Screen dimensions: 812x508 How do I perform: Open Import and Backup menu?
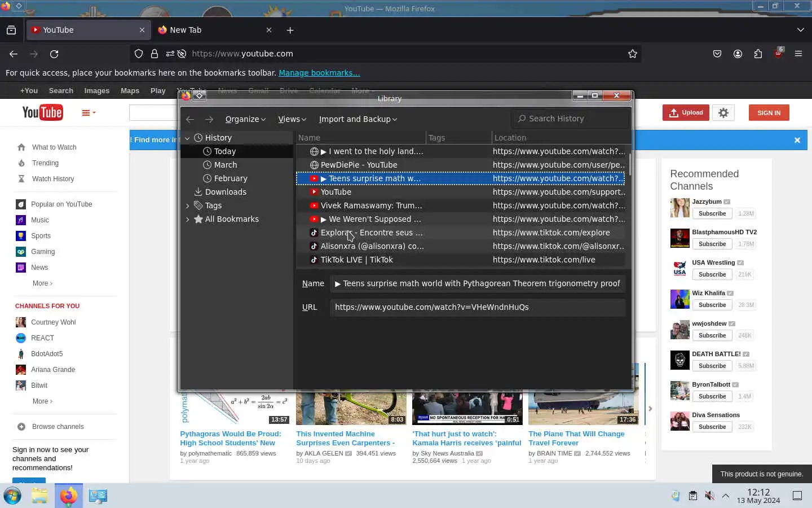pos(358,119)
